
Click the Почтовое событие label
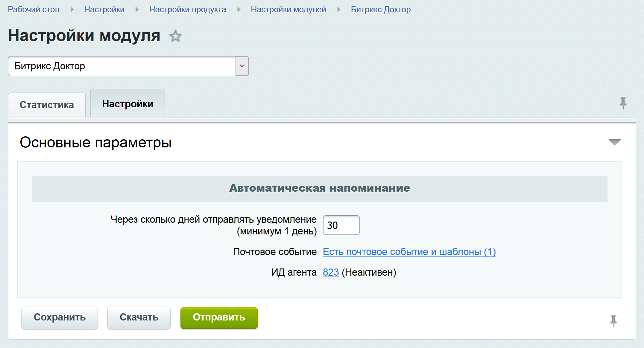point(275,252)
